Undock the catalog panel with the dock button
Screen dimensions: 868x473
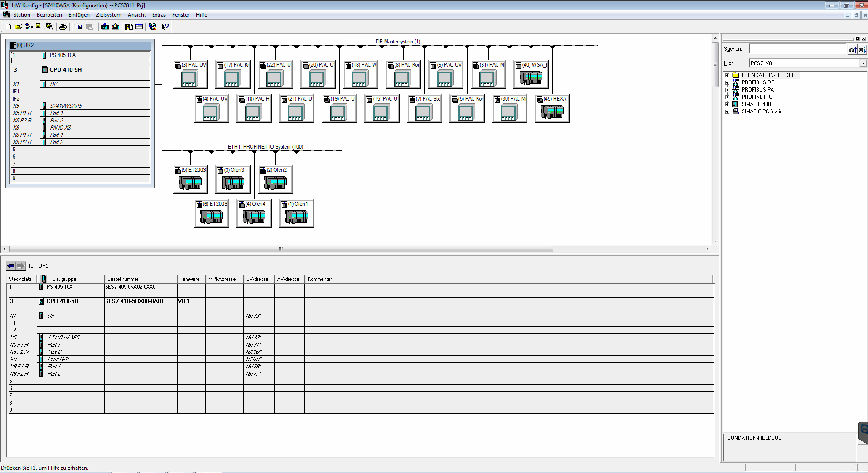point(858,39)
